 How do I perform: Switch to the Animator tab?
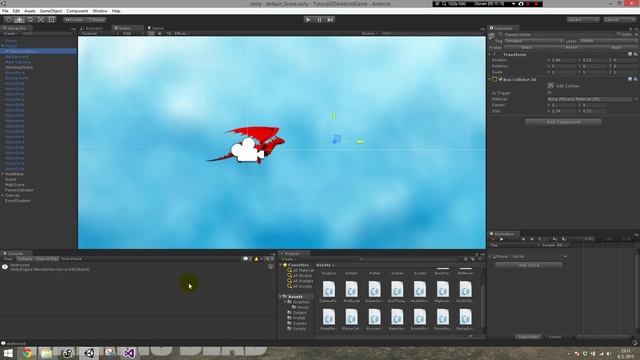click(x=92, y=28)
